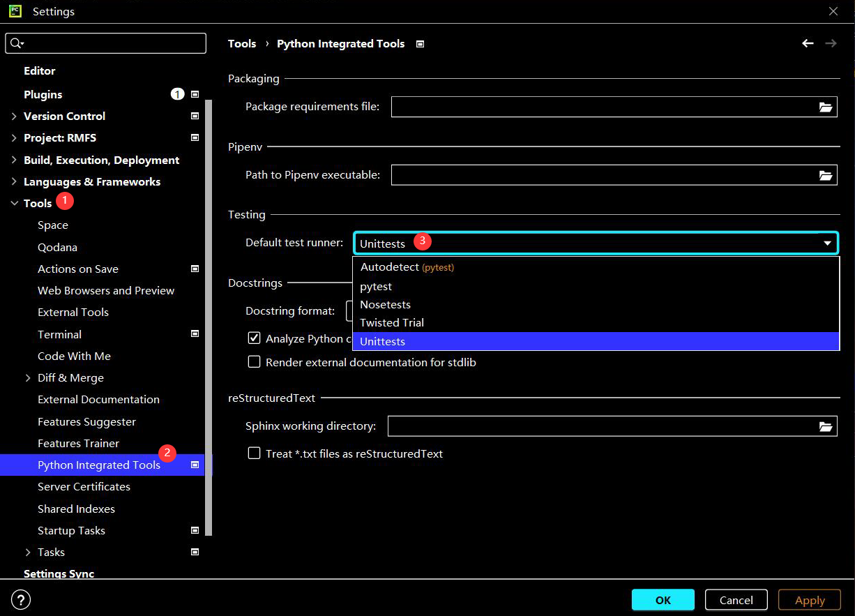This screenshot has width=855, height=616.
Task: Toggle Analyze Python code checkbox
Action: [x=255, y=338]
